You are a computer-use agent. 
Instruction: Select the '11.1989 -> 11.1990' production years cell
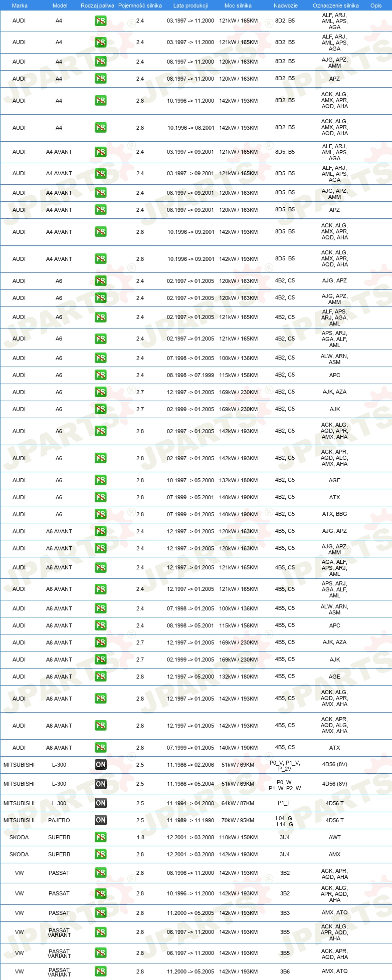(x=190, y=820)
